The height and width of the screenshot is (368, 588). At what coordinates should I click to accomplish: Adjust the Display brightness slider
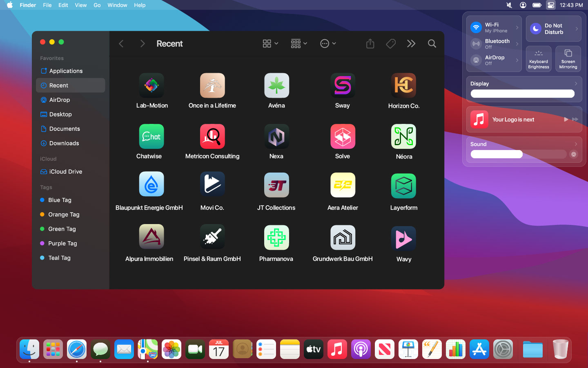click(x=523, y=94)
